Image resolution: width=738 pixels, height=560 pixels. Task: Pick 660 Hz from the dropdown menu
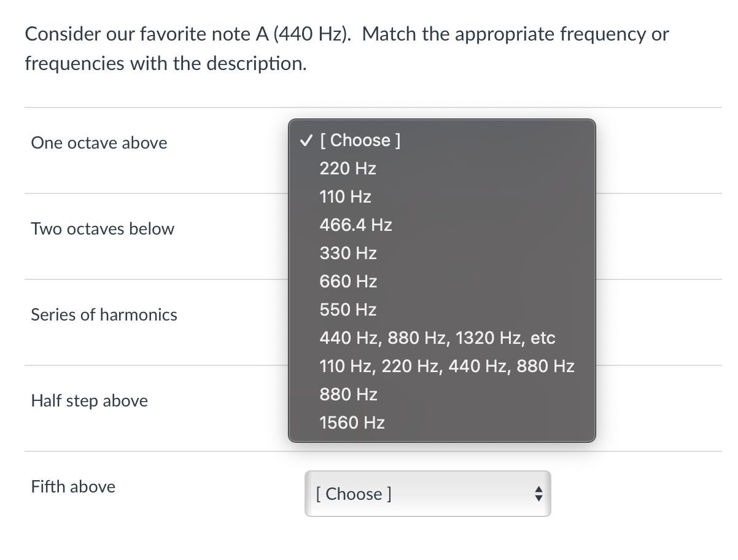[348, 281]
